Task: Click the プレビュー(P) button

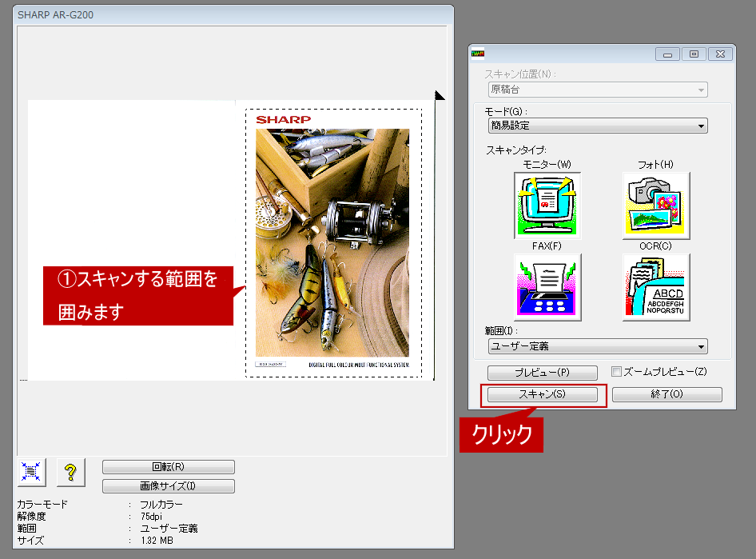Action: 543,373
